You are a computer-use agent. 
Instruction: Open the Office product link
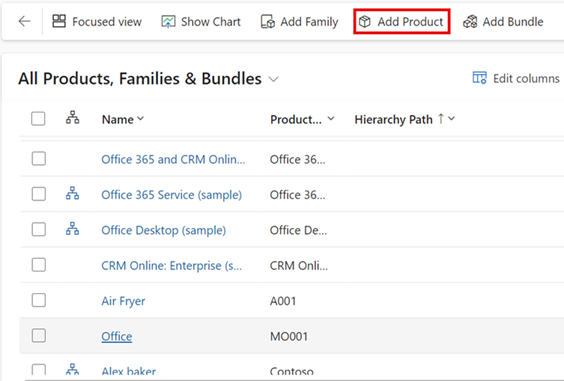(117, 336)
